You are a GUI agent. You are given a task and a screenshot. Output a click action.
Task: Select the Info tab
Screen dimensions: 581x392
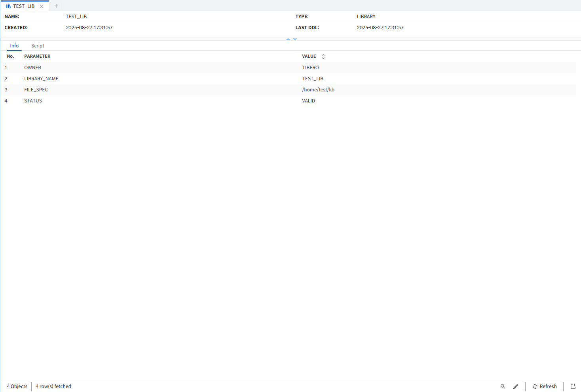tap(14, 46)
